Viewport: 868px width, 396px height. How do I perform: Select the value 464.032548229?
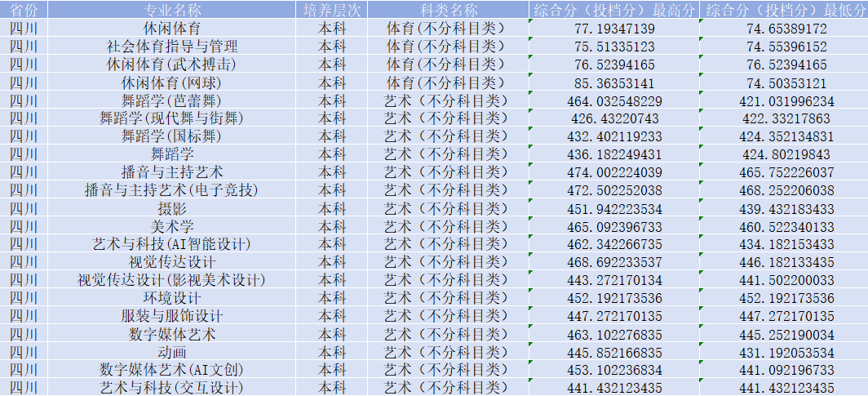[x=614, y=100]
